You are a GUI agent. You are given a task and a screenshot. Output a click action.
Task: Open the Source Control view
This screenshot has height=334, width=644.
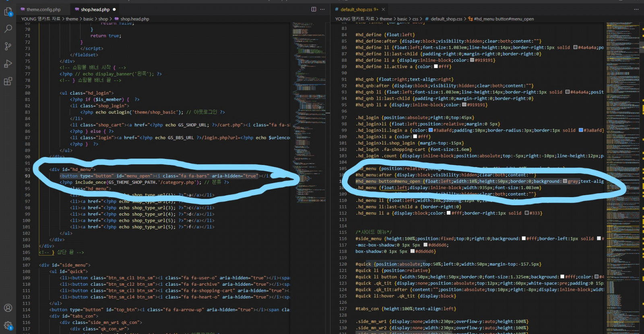[8, 46]
